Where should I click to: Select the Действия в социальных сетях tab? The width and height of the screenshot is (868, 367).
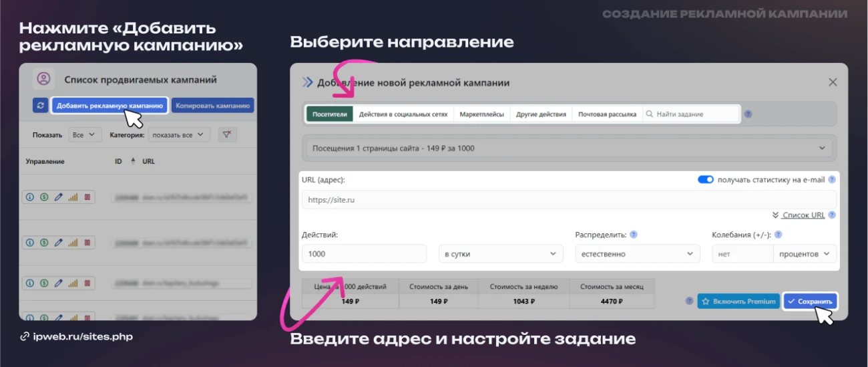pos(403,114)
